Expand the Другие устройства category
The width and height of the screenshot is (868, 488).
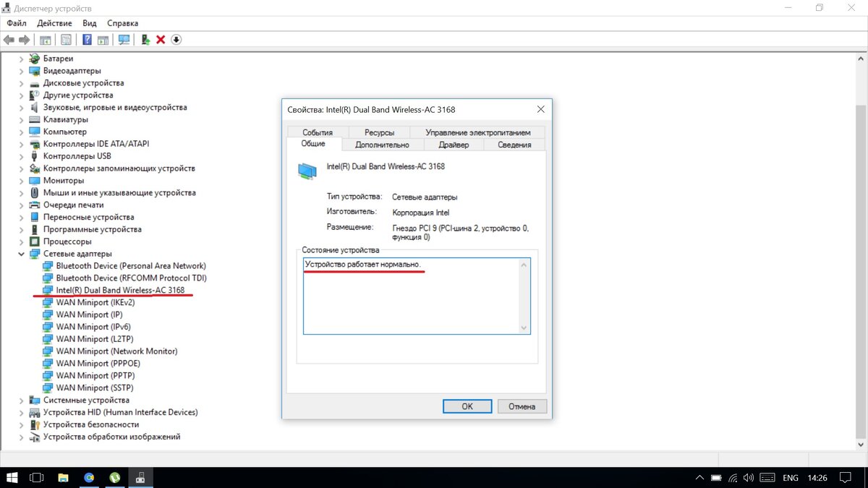21,95
